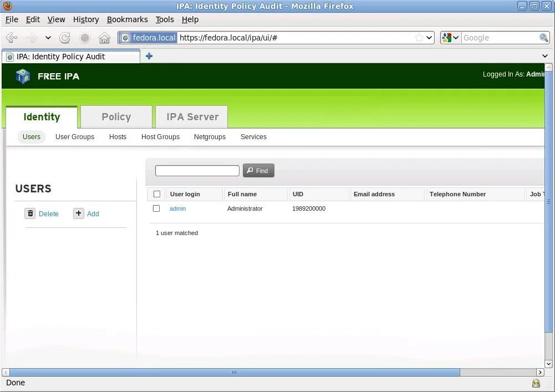Screen dimensions: 555x392
Task: Click the Delete link
Action: (x=48, y=213)
